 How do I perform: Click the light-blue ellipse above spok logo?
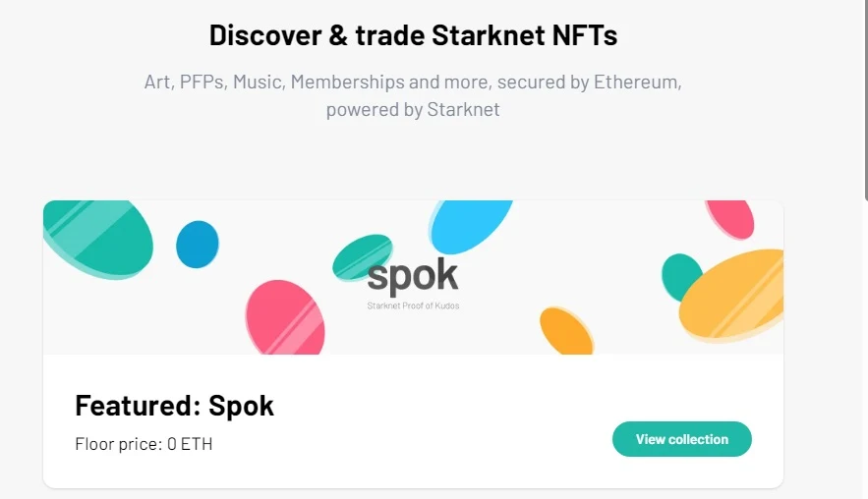pos(471,226)
